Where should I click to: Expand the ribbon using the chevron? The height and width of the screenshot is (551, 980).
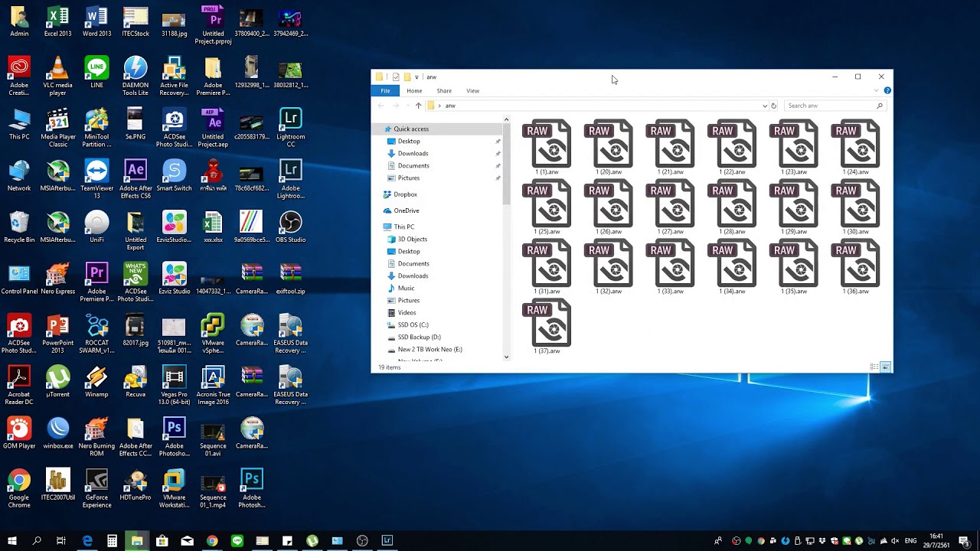877,91
